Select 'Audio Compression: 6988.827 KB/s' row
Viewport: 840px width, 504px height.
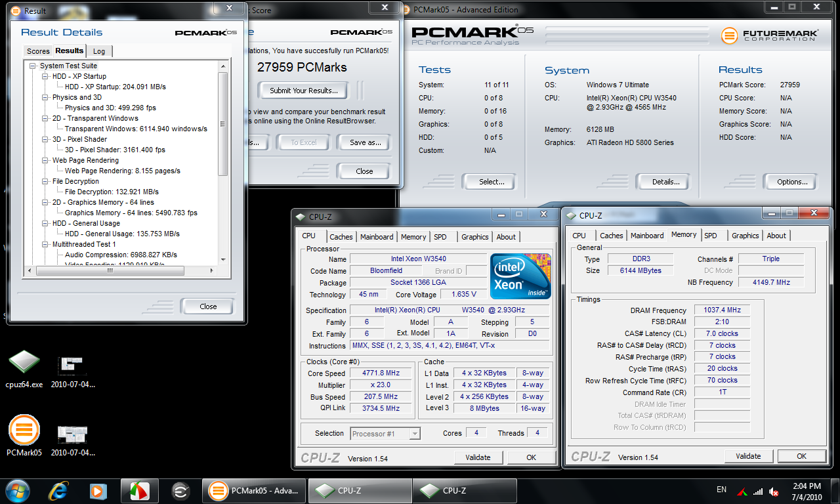coord(121,255)
